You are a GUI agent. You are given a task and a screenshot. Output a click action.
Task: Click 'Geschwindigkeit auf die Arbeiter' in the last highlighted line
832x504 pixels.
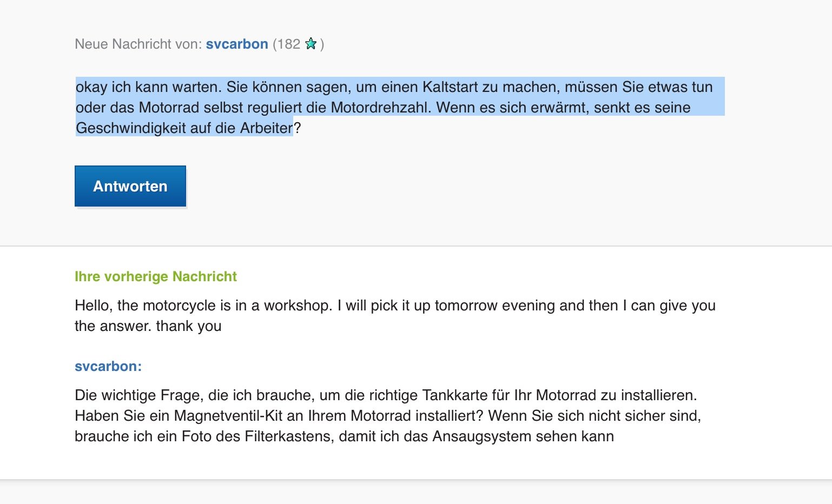click(x=184, y=128)
